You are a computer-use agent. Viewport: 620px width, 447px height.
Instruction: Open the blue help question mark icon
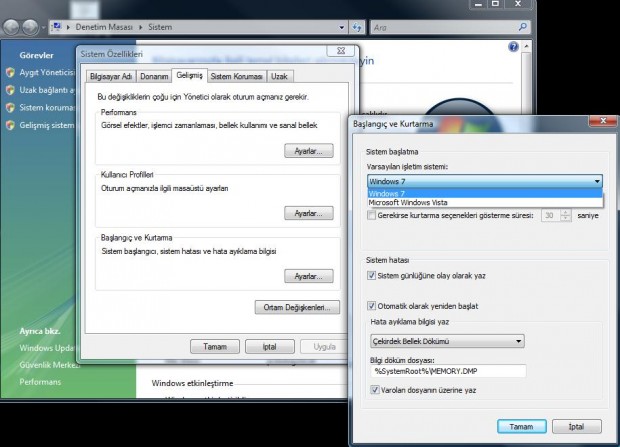[513, 47]
